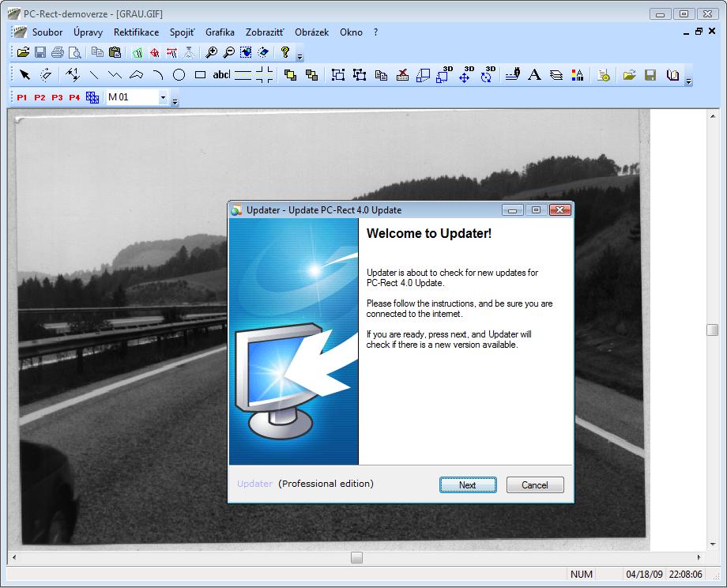Open the layers stack tool
Image resolution: width=727 pixels, height=588 pixels.
coord(556,74)
